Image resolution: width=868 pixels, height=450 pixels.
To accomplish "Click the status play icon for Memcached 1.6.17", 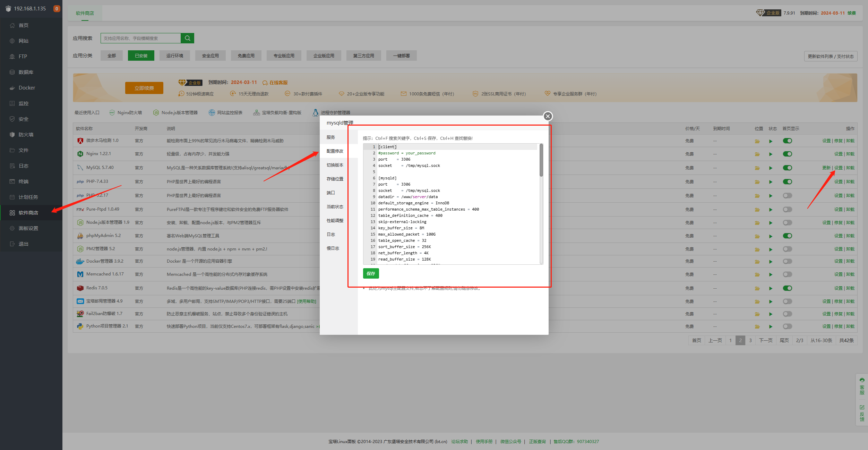I will [x=771, y=274].
